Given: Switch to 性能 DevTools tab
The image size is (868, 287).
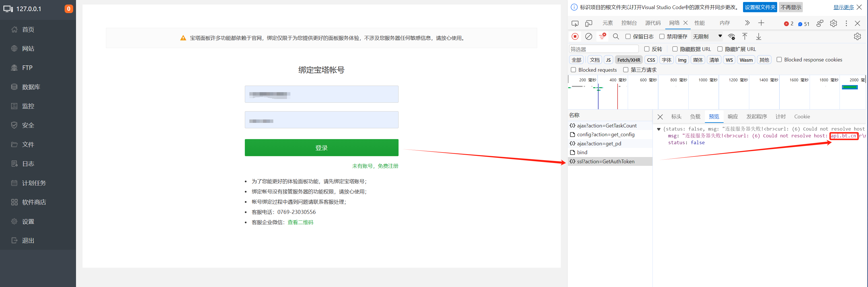Looking at the screenshot, I should coord(699,23).
